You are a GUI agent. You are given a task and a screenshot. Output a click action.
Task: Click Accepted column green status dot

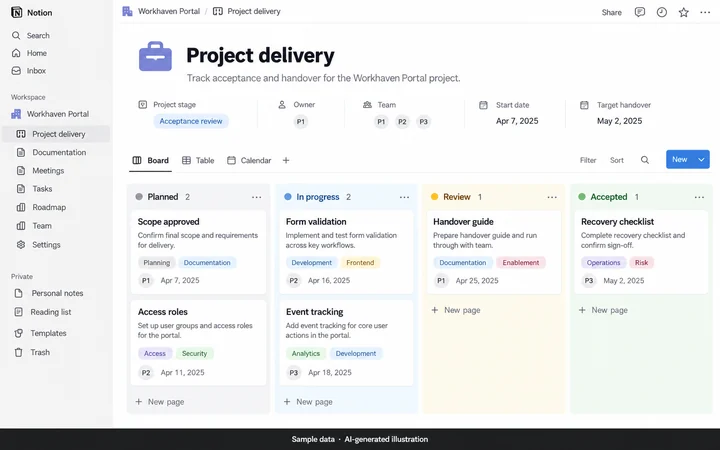click(x=582, y=197)
